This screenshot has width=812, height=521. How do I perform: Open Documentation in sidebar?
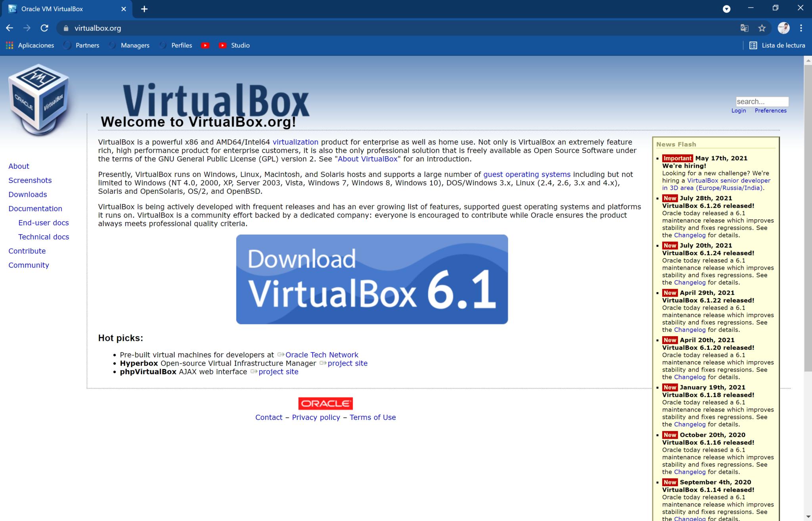35,209
